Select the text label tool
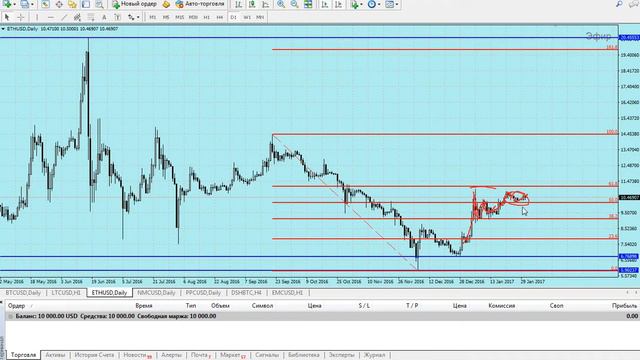The width and height of the screenshot is (640, 360). click(x=118, y=17)
